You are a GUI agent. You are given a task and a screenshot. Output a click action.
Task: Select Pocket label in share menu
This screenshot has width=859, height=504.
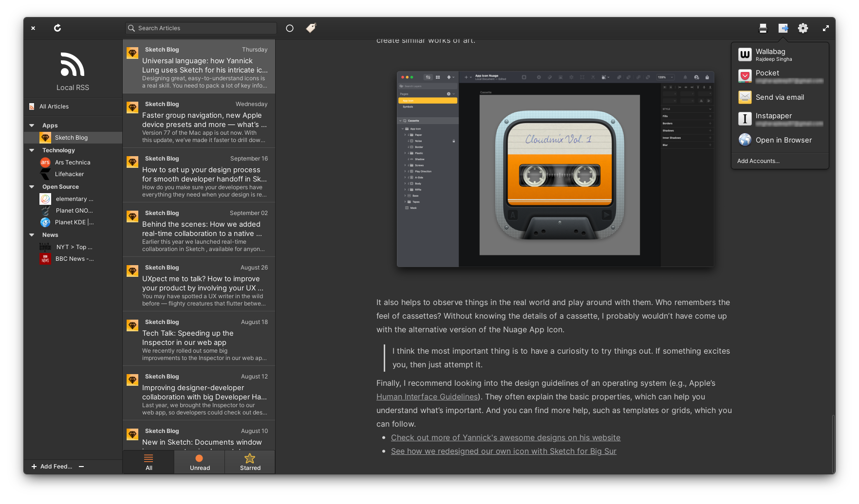click(x=767, y=73)
